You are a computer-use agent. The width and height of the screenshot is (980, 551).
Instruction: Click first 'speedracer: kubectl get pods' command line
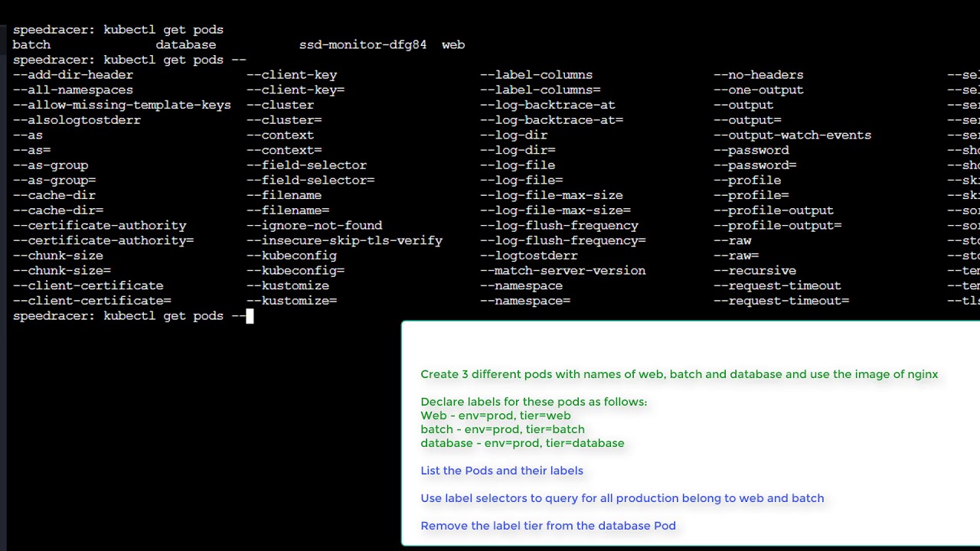pos(118,30)
